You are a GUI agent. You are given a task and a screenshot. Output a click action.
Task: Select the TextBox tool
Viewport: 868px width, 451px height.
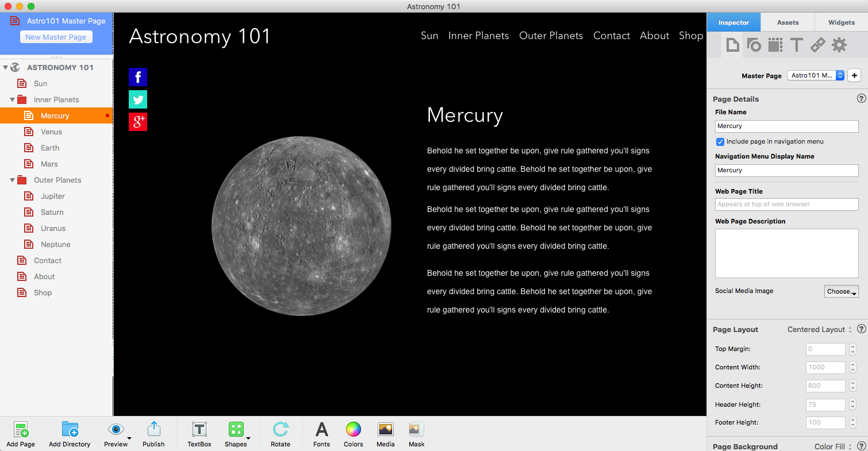[x=199, y=430]
